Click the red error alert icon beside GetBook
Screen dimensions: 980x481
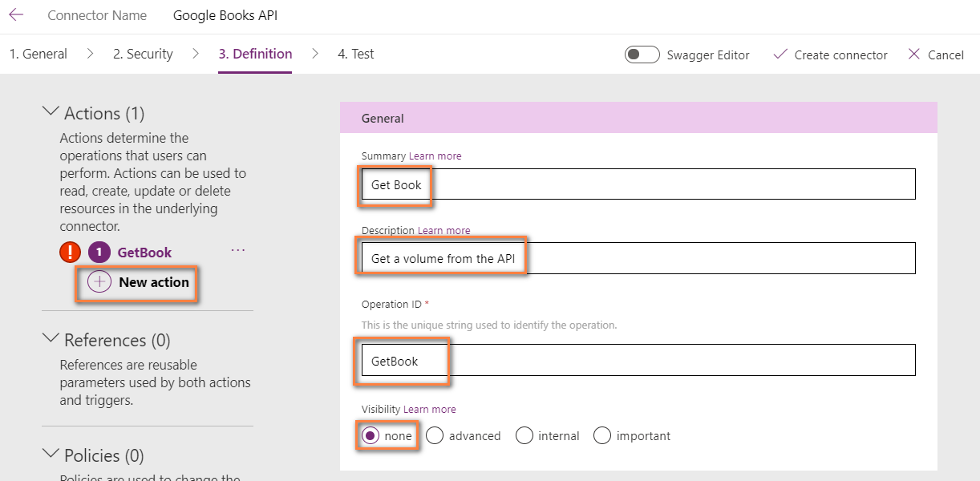coord(71,253)
